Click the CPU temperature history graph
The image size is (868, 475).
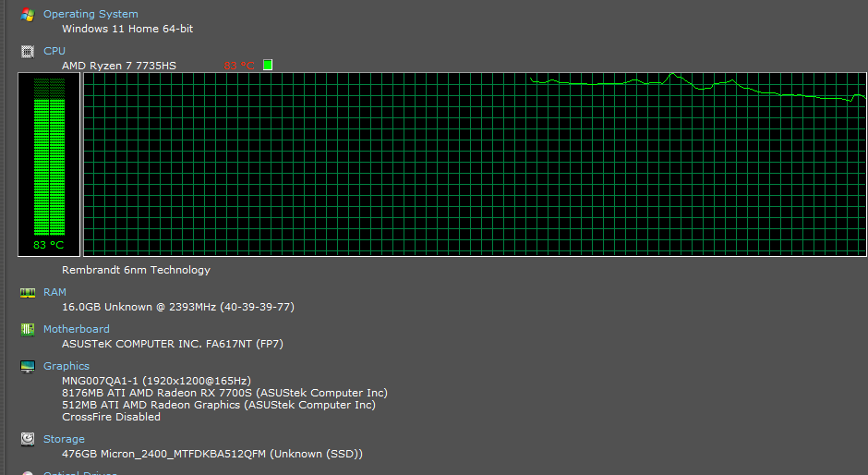[475, 164]
